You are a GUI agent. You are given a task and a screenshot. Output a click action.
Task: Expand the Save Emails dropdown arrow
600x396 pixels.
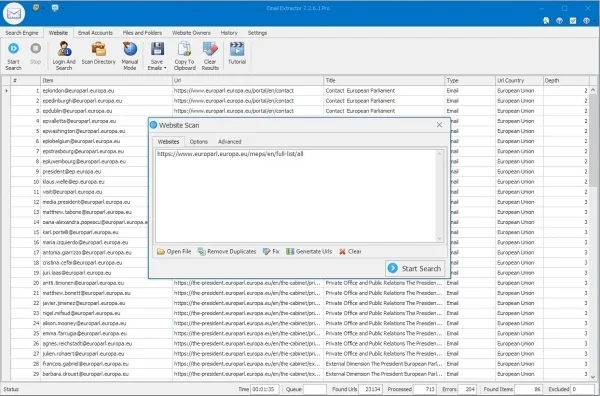[165, 68]
